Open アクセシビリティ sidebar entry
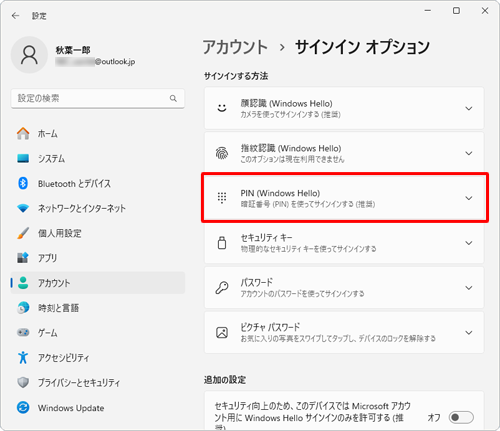The height and width of the screenshot is (431, 500). point(98,357)
